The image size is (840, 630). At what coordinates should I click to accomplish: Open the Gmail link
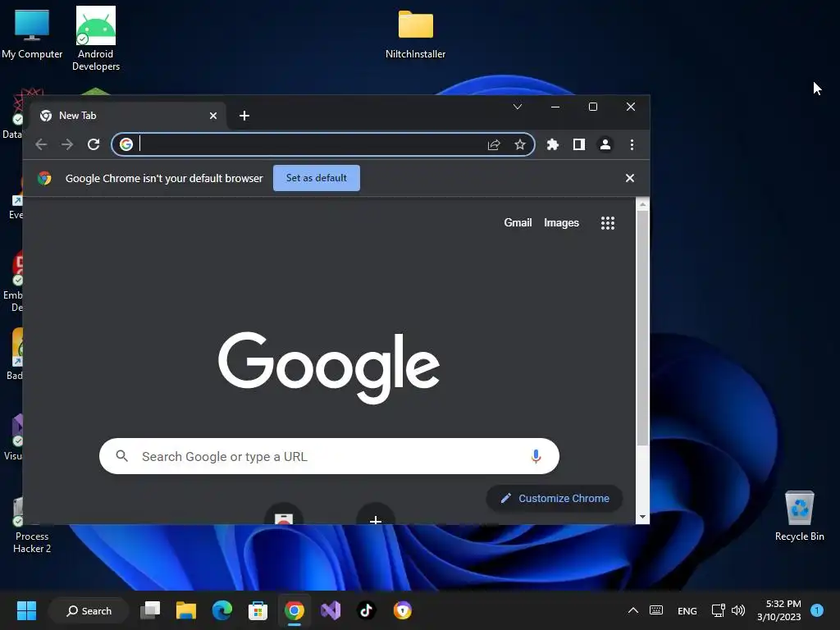pos(518,223)
